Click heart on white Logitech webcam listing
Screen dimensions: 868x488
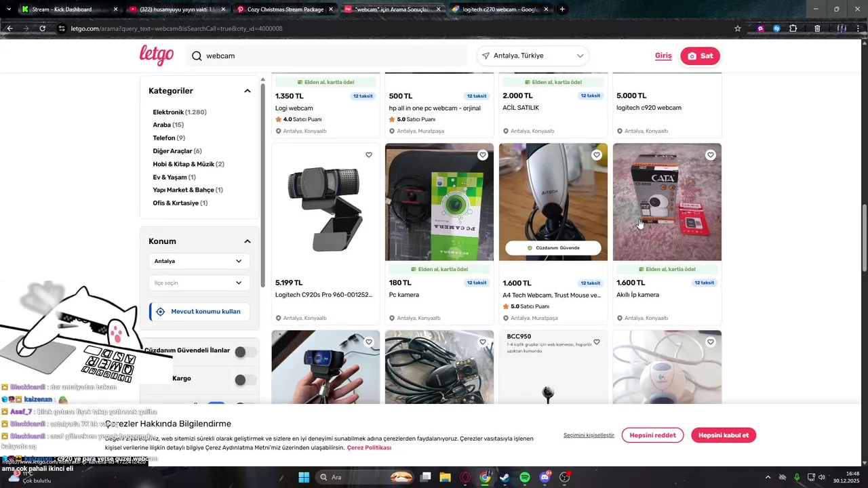tap(711, 342)
